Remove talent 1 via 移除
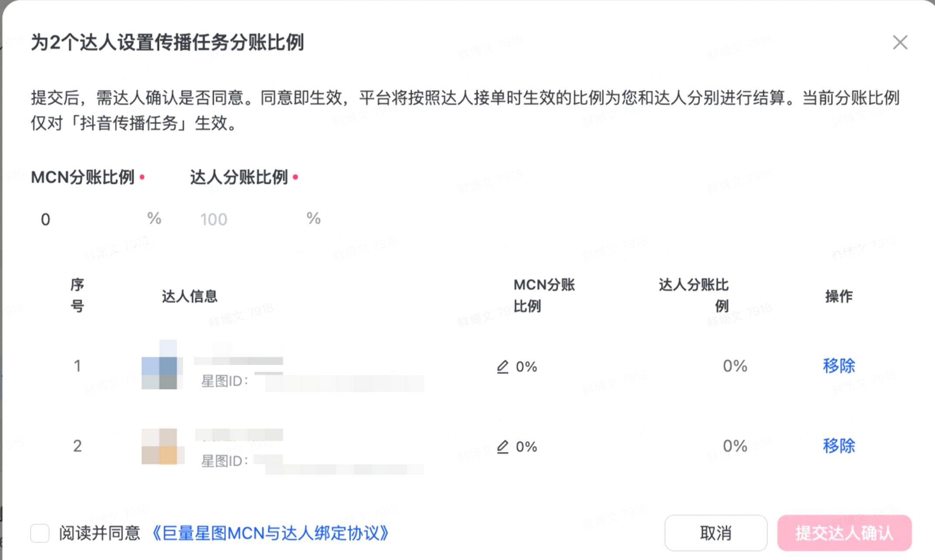Viewport: 935px width, 560px height. pos(839,366)
